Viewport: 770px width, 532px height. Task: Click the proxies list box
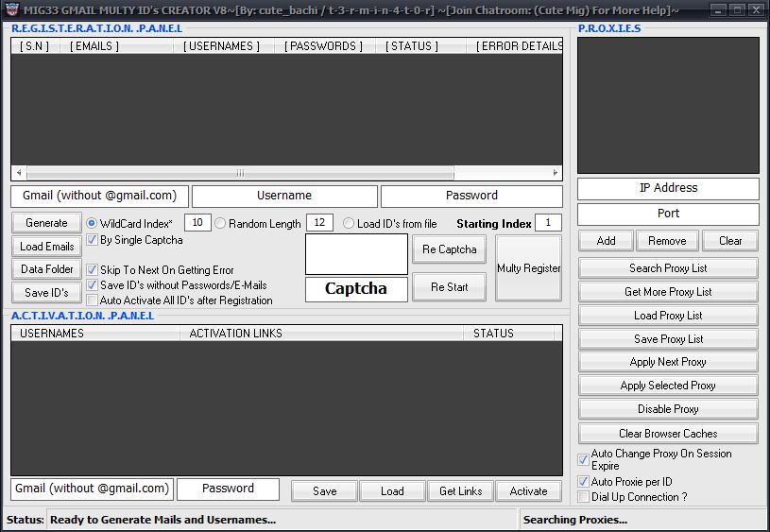click(x=668, y=105)
